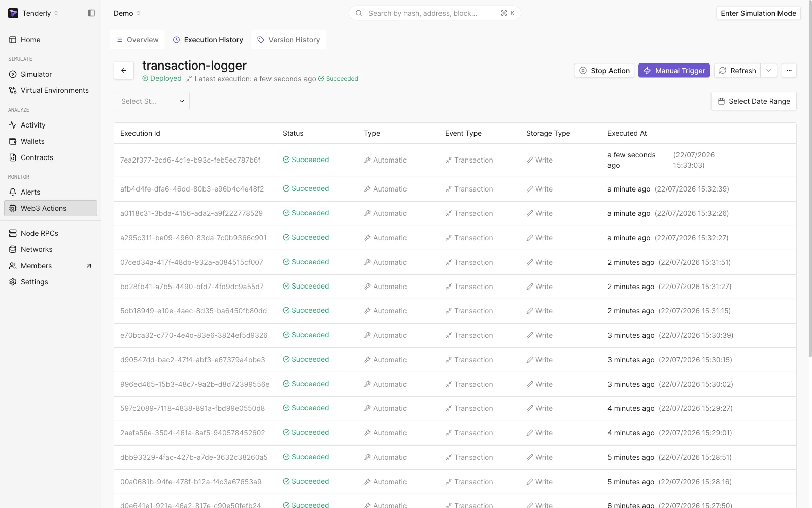Open execution 5db18949-e10e-4aec-8d35-ba6450fb80dd
812x508 pixels.
click(x=194, y=311)
